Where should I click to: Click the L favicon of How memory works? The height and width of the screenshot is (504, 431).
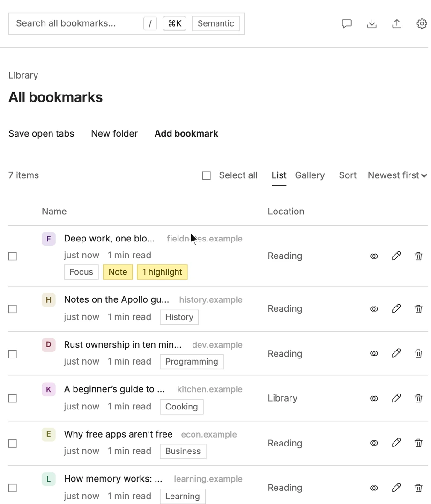[49, 479]
